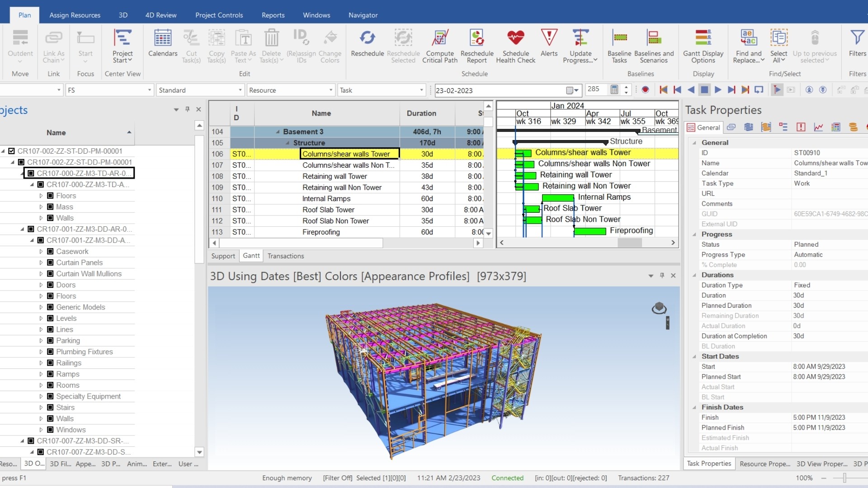
Task: Switch to the 4D Review tab
Action: [x=160, y=15]
